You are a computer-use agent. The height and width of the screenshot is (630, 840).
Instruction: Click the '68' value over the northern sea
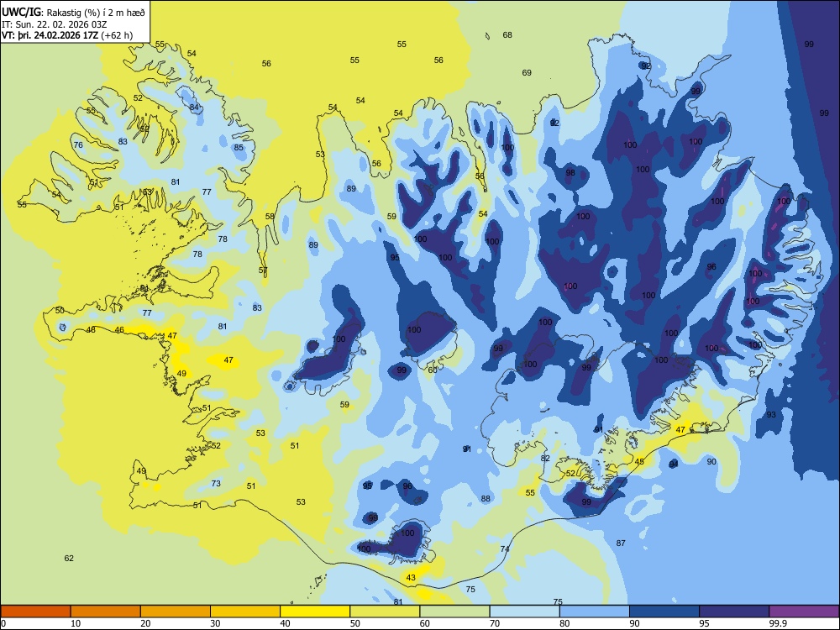click(507, 34)
